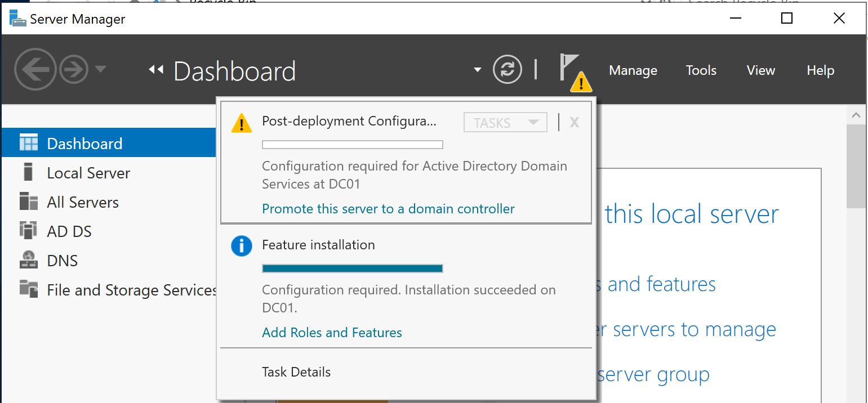Click the Feature installation info icon
The image size is (868, 403).
pos(241,245)
